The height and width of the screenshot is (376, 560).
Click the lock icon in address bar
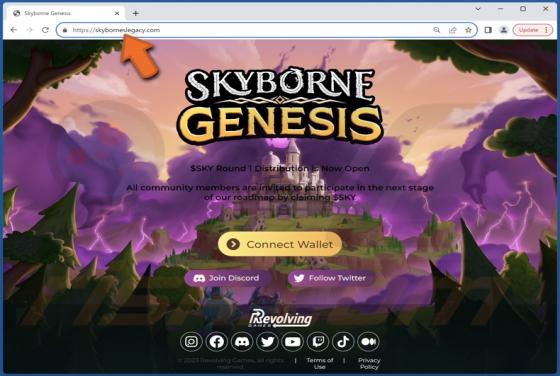coord(65,30)
